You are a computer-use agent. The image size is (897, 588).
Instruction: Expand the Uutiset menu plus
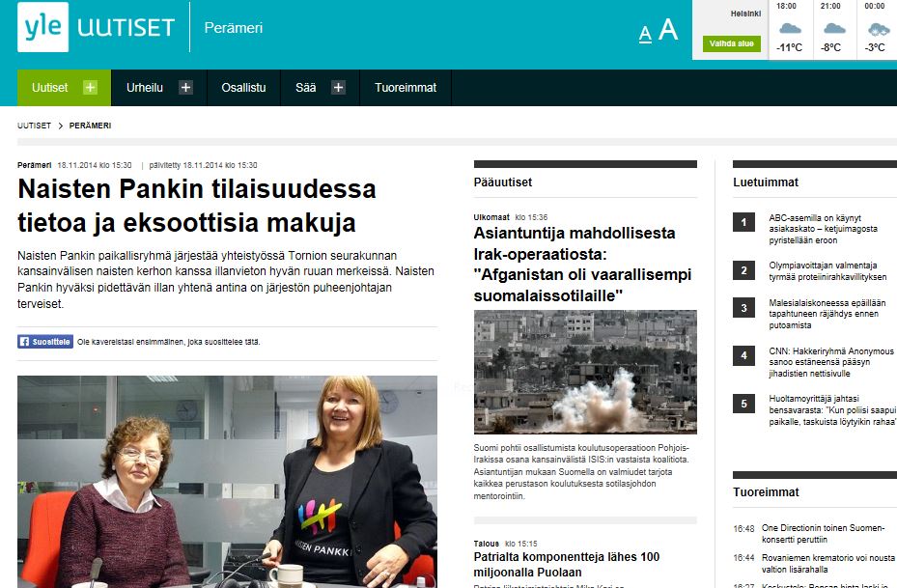coord(91,88)
